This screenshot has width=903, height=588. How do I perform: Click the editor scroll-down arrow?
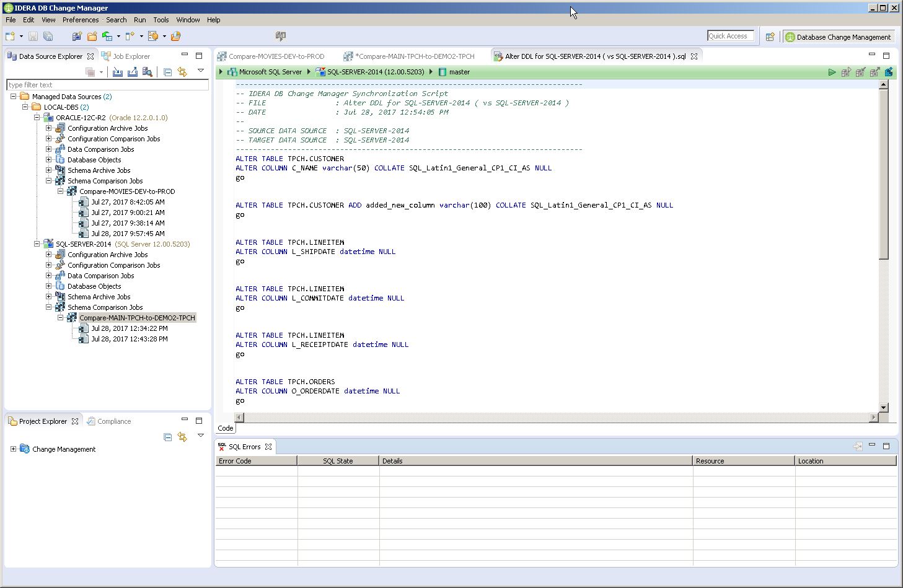[x=884, y=408]
